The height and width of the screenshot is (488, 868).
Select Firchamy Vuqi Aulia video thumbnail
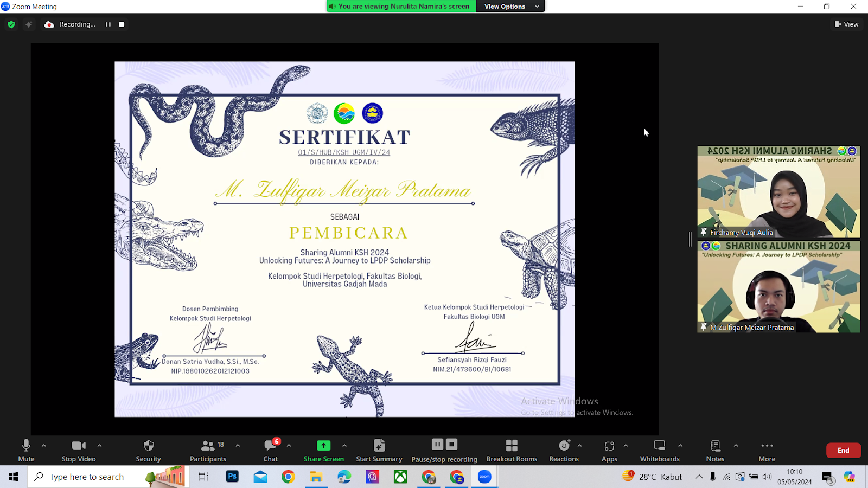tap(778, 192)
